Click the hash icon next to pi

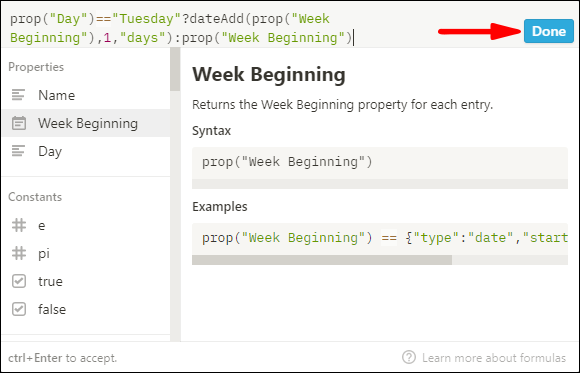[19, 253]
